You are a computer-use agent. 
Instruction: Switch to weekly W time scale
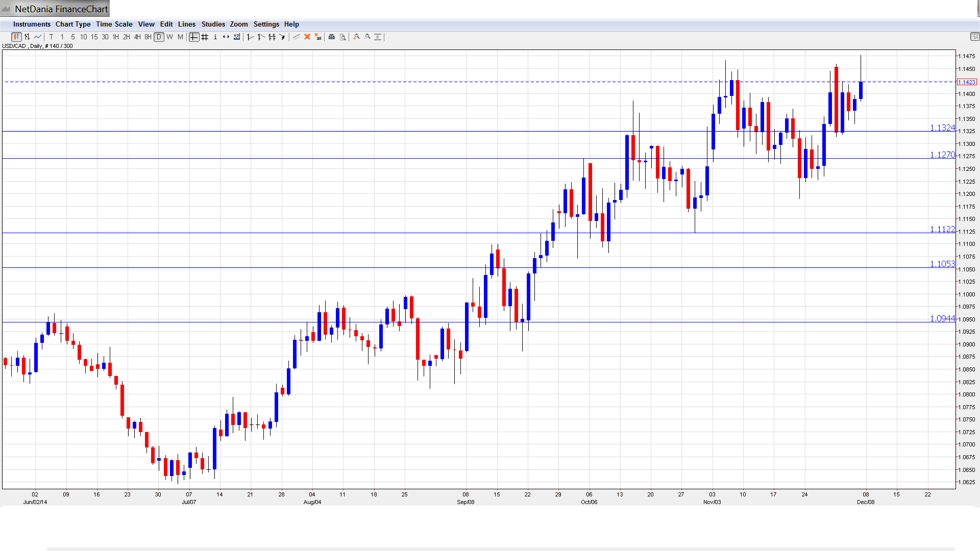pos(169,37)
